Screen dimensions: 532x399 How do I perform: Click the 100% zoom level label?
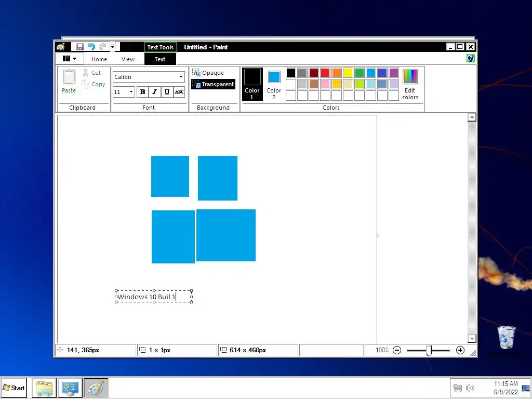[x=382, y=350]
